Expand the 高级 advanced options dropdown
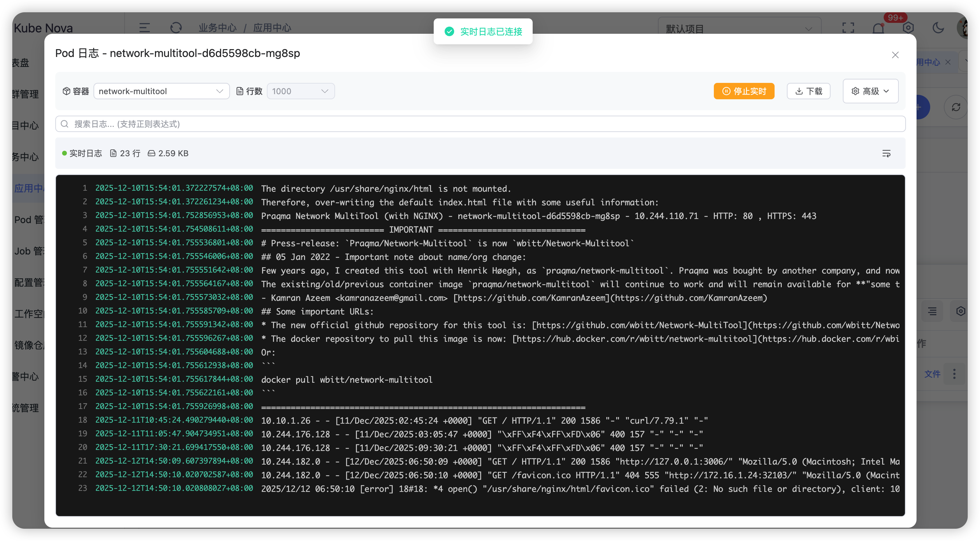980x541 pixels. [870, 91]
